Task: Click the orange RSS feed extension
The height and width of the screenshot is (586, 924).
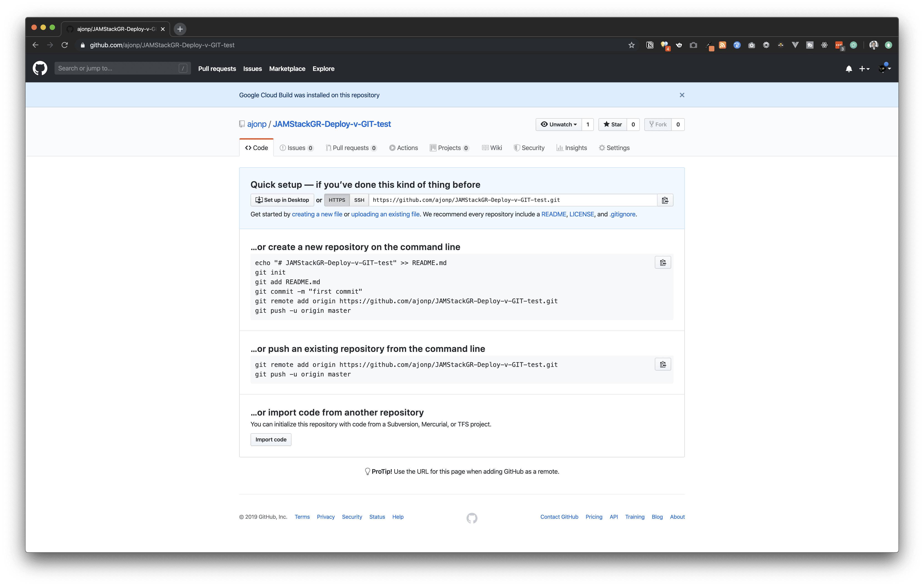Action: click(723, 45)
